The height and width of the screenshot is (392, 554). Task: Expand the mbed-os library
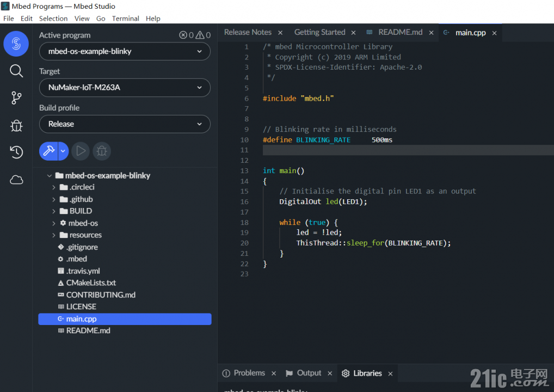54,223
